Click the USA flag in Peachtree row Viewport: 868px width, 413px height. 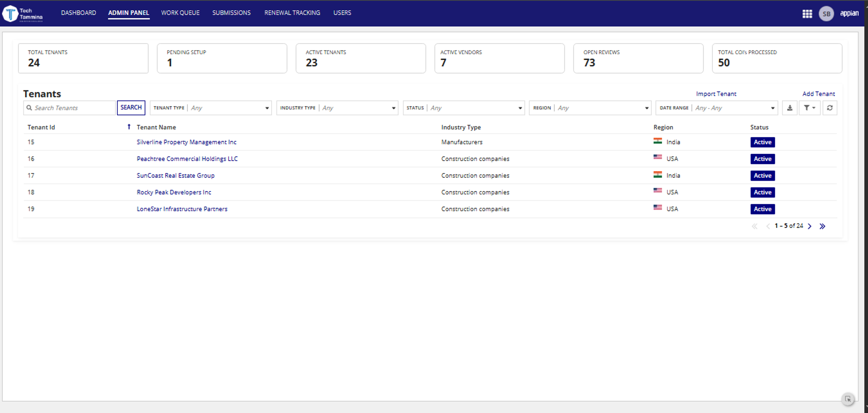[657, 157]
